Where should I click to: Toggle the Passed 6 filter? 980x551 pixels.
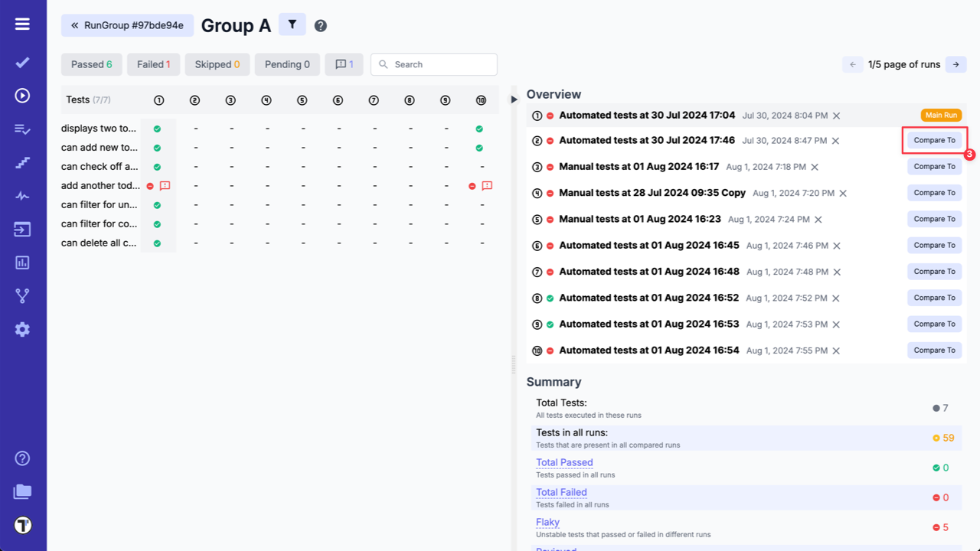pyautogui.click(x=91, y=64)
